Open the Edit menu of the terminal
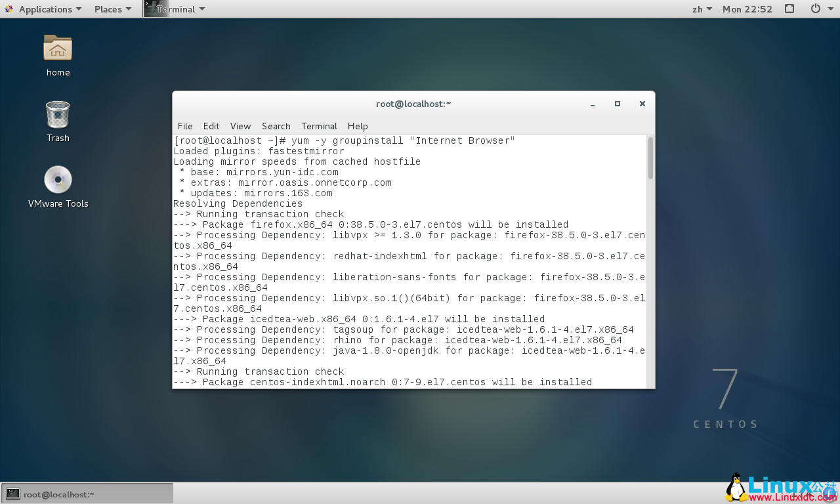Screen dimensions: 840x504 (x=211, y=126)
